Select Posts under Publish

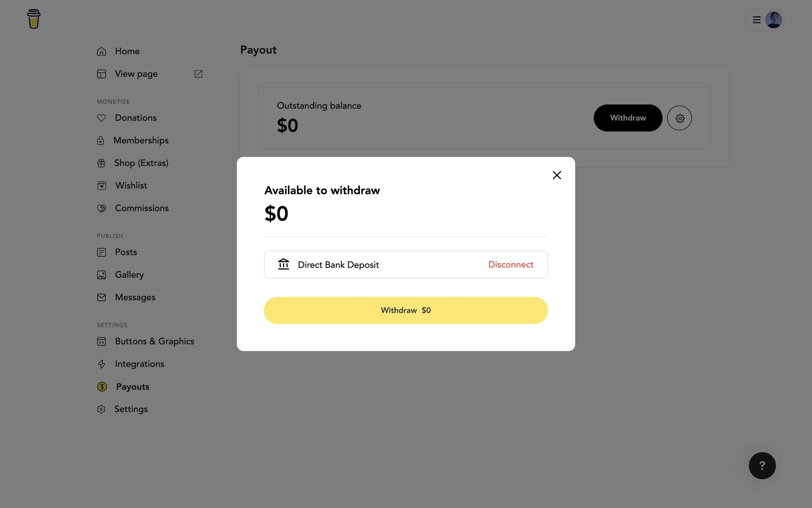coord(126,252)
